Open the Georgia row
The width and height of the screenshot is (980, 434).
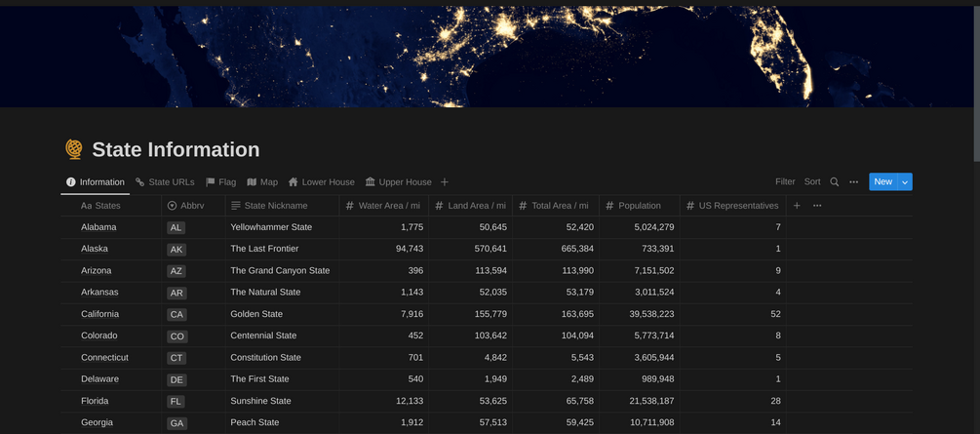coord(97,422)
